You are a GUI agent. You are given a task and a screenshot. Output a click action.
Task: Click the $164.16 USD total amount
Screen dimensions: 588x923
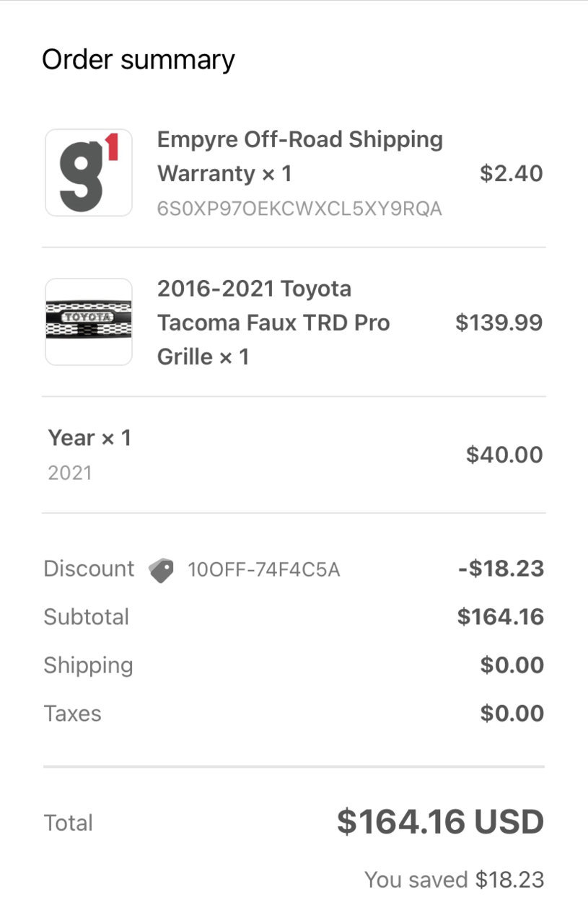click(x=440, y=822)
